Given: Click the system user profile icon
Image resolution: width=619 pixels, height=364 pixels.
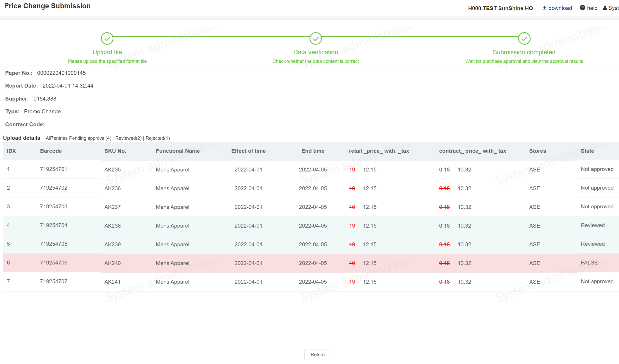Looking at the screenshot, I should pos(605,8).
